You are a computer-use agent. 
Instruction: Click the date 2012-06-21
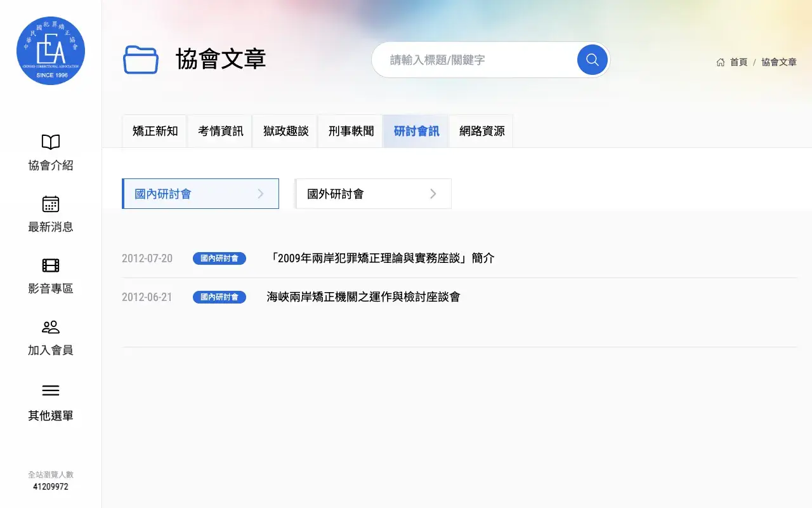click(147, 297)
